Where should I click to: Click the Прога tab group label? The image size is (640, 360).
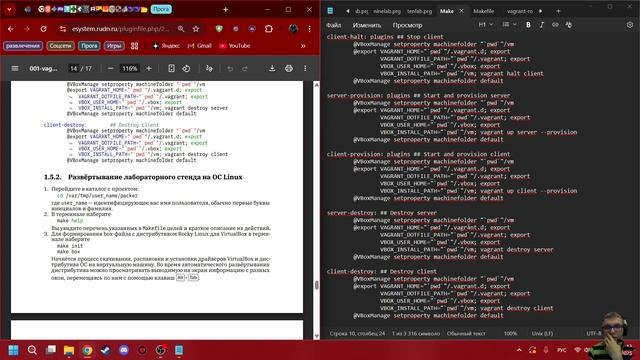161,9
